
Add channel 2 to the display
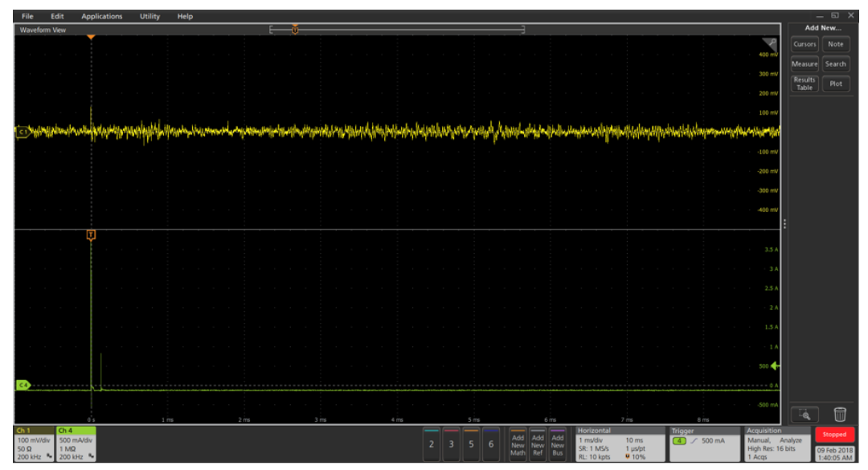tap(431, 443)
